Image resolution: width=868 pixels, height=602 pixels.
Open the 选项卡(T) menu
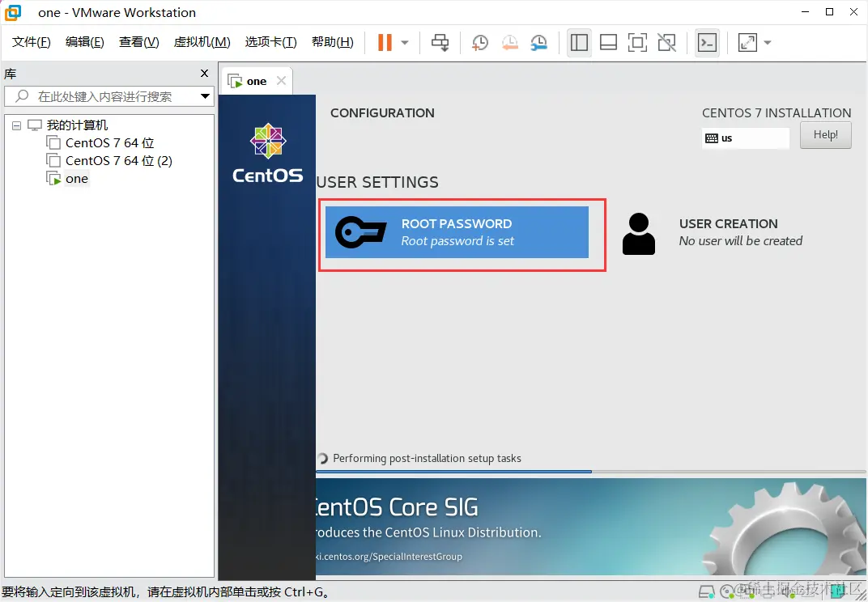(270, 42)
